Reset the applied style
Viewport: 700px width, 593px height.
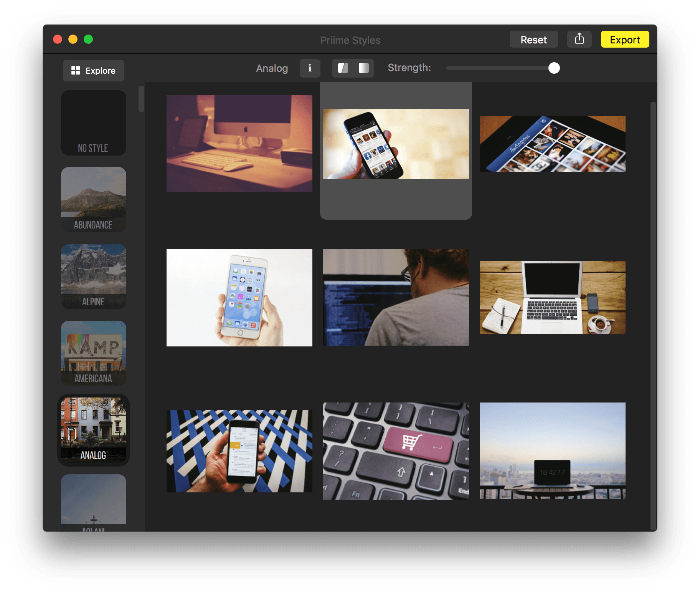click(x=533, y=40)
